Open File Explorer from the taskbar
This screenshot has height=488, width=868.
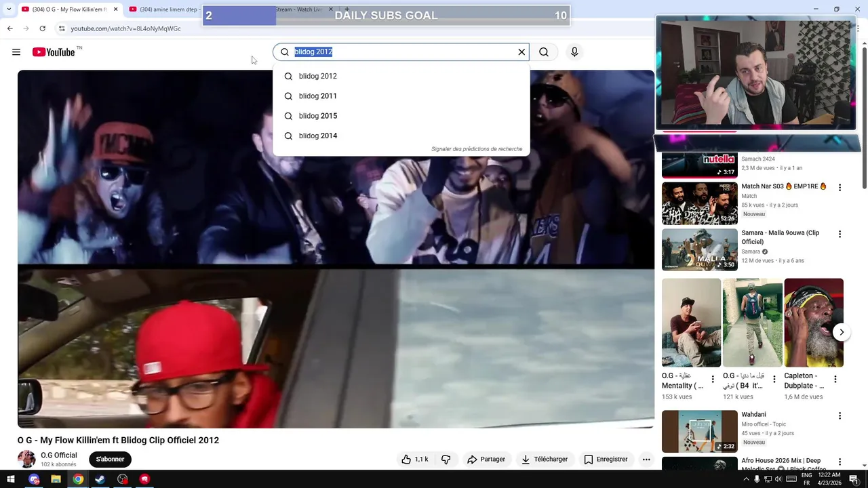(56, 479)
